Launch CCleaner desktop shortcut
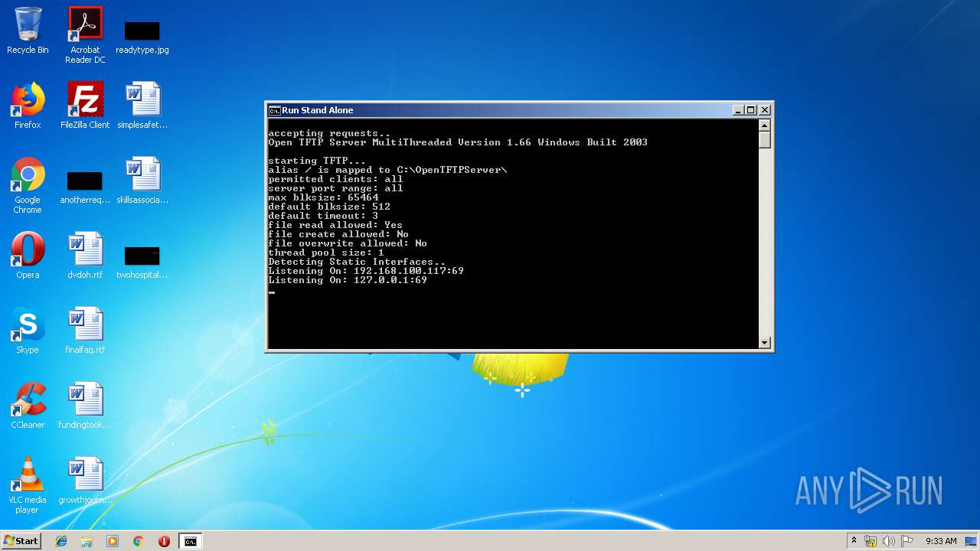The height and width of the screenshot is (551, 980). click(28, 406)
